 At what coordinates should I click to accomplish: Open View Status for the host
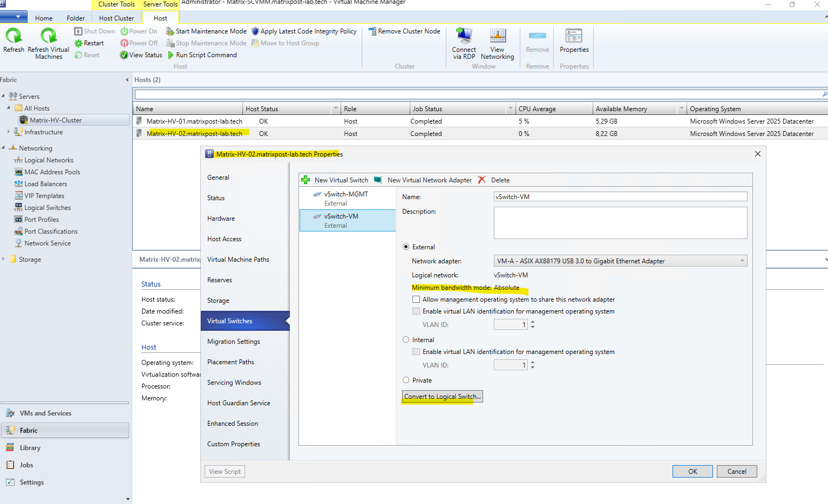pyautogui.click(x=141, y=55)
